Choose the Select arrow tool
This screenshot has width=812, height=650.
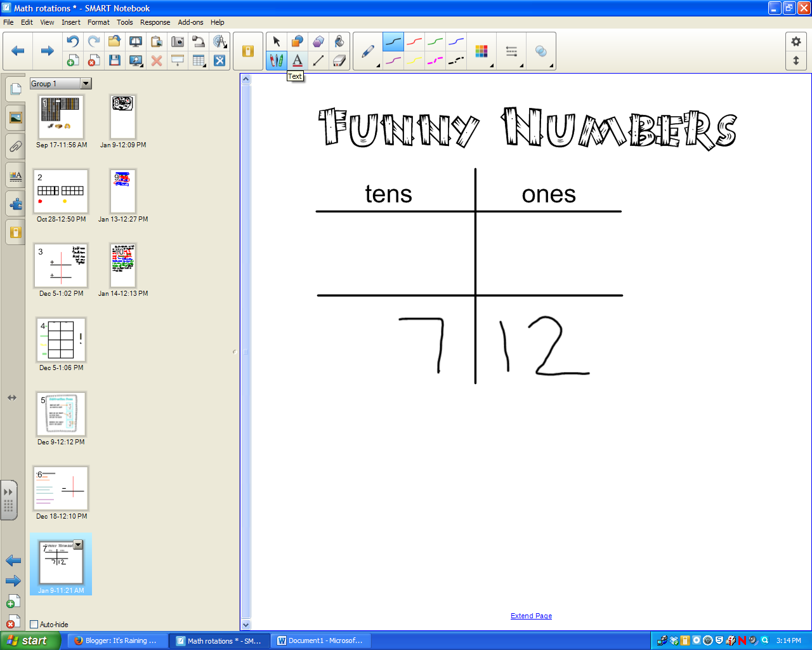(277, 41)
